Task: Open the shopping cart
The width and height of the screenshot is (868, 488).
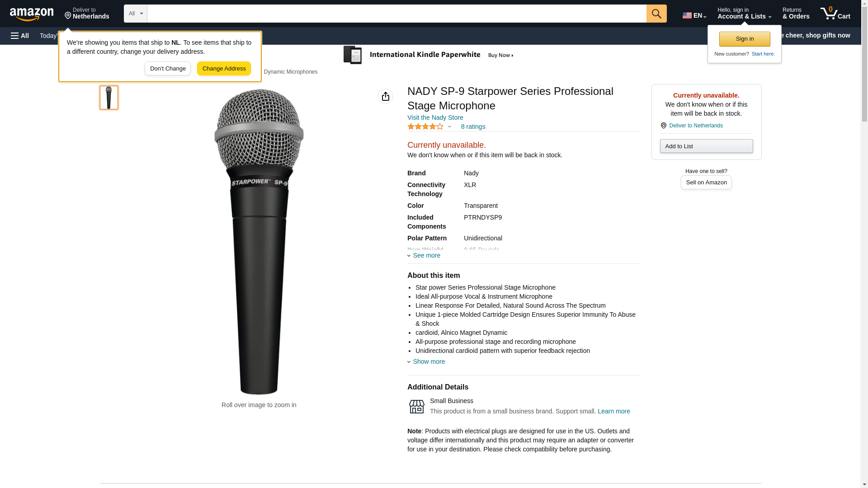Action: (x=835, y=14)
